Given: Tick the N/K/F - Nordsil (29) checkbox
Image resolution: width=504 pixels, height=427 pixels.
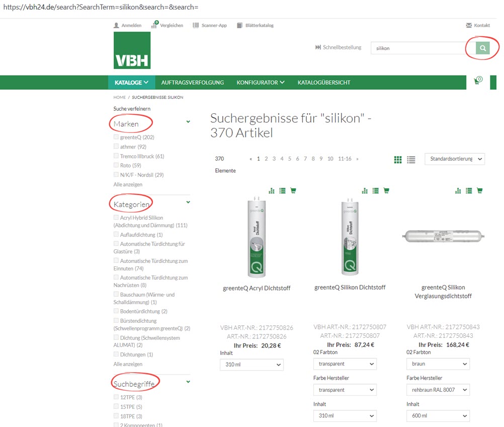Looking at the screenshot, I should 116,174.
